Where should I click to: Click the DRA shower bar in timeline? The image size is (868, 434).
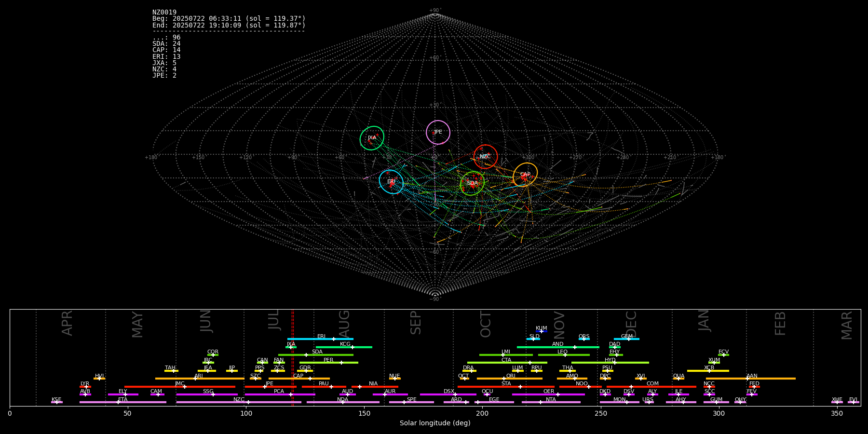click(x=469, y=371)
